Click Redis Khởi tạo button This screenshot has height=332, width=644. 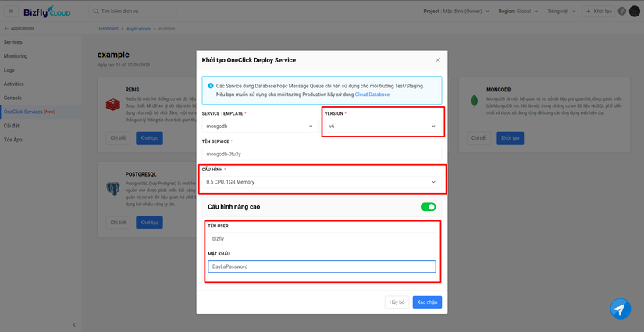pyautogui.click(x=150, y=138)
